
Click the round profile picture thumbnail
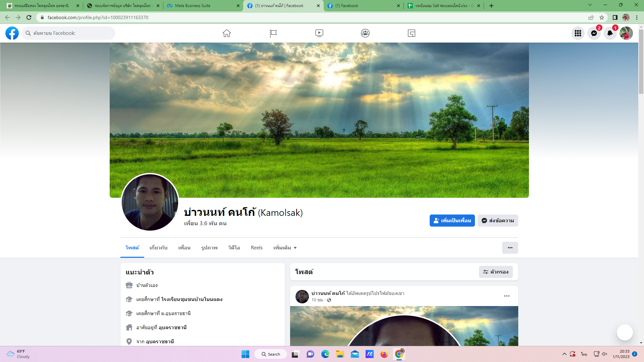150,202
